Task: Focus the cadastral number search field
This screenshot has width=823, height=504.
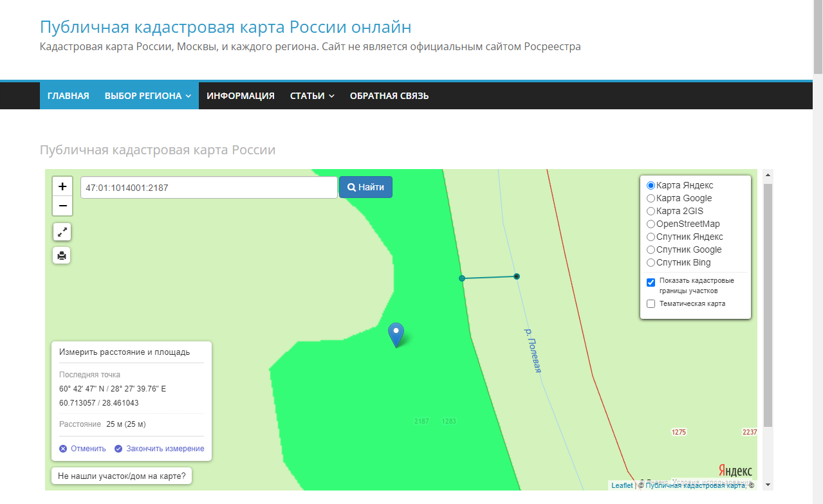Action: pyautogui.click(x=208, y=188)
